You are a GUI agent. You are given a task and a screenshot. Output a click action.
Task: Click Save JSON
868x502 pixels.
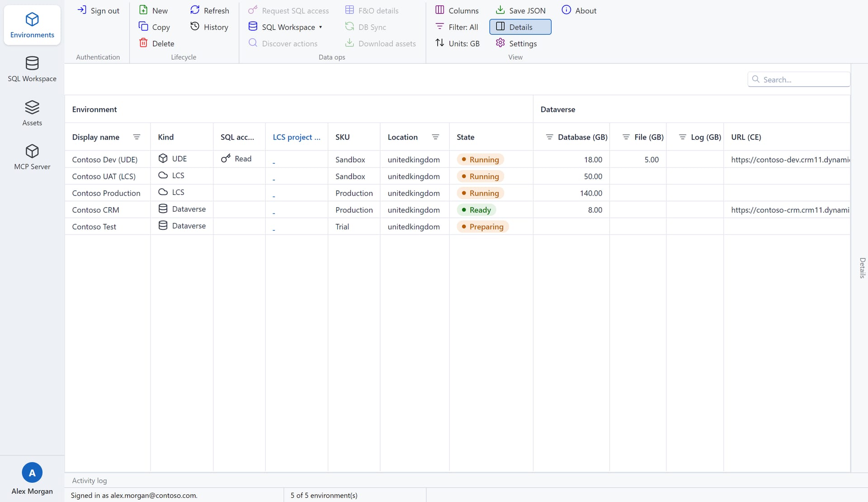(x=521, y=10)
